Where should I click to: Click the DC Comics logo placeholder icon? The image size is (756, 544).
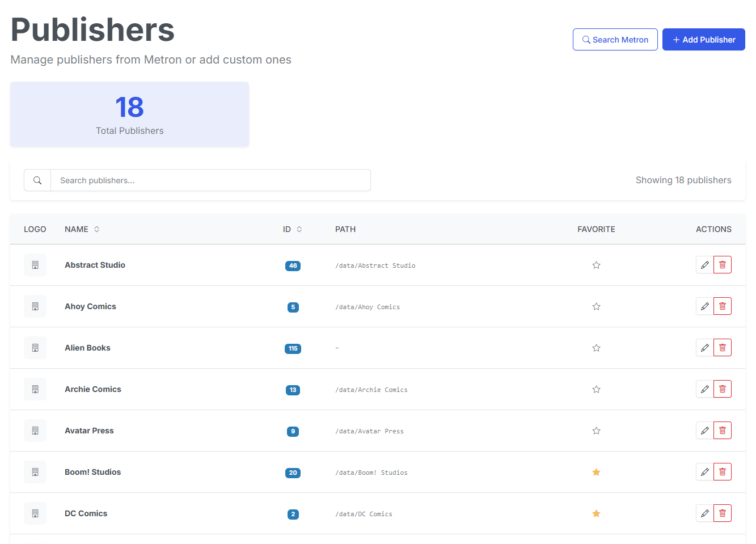tap(35, 513)
